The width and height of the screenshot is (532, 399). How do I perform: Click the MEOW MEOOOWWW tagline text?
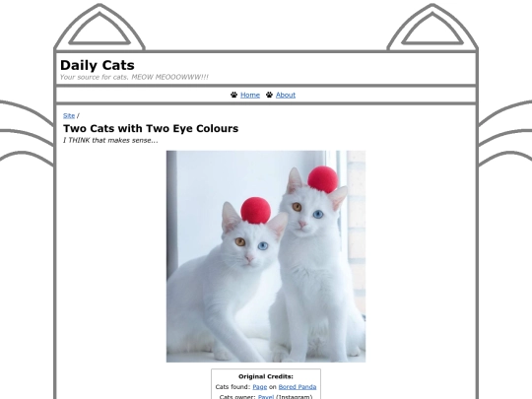click(x=134, y=77)
